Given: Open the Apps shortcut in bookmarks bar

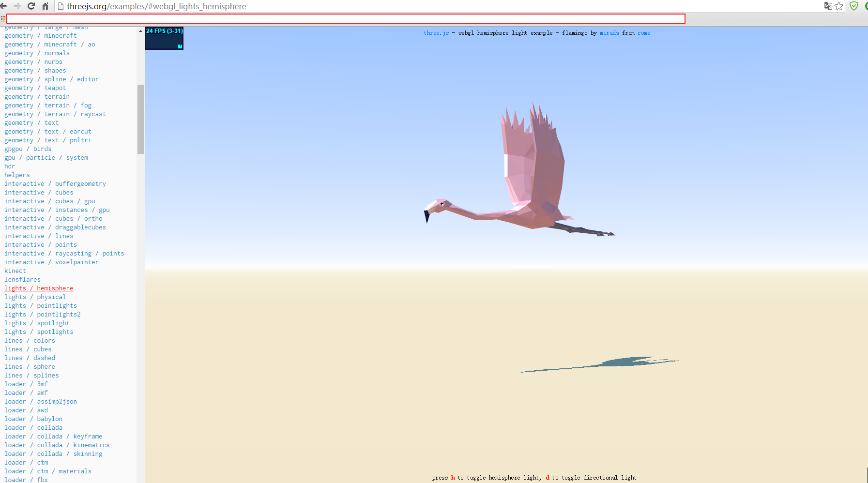Looking at the screenshot, I should click(3, 19).
